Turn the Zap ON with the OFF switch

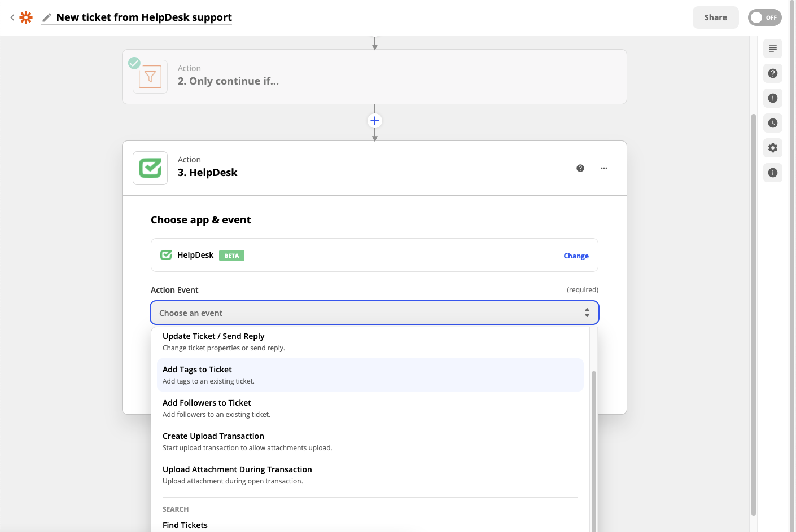pos(764,17)
